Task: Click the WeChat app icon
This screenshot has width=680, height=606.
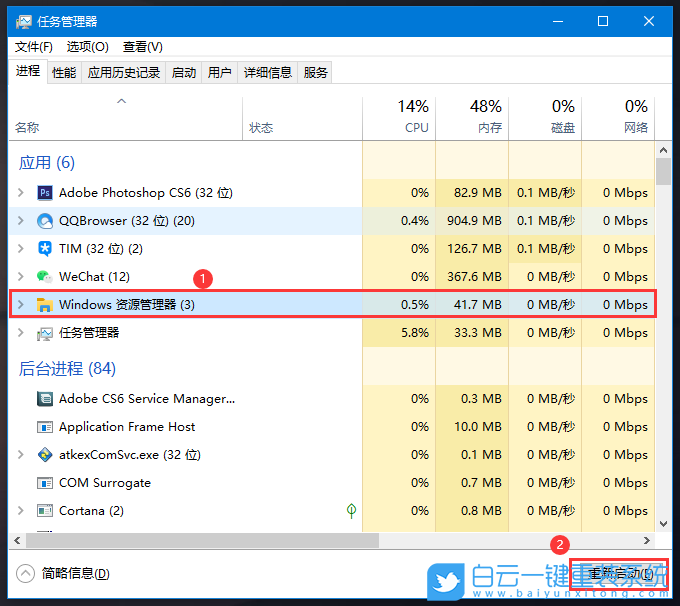Action: (45, 277)
